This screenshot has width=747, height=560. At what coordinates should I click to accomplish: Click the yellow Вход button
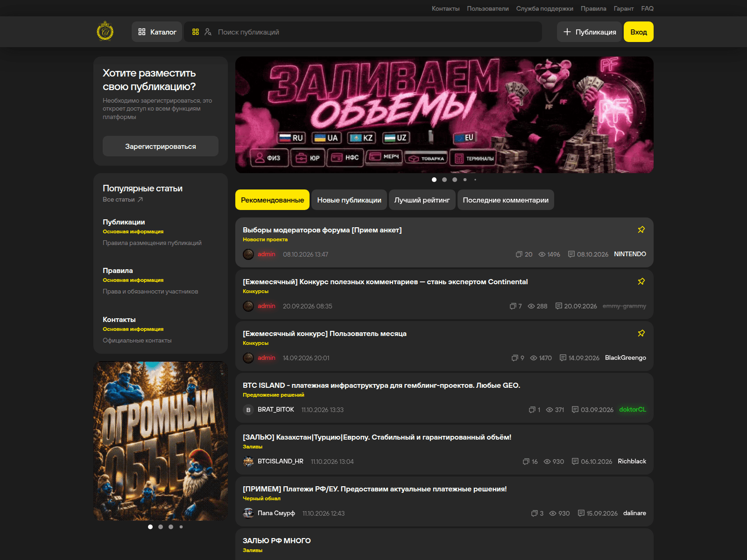(639, 32)
